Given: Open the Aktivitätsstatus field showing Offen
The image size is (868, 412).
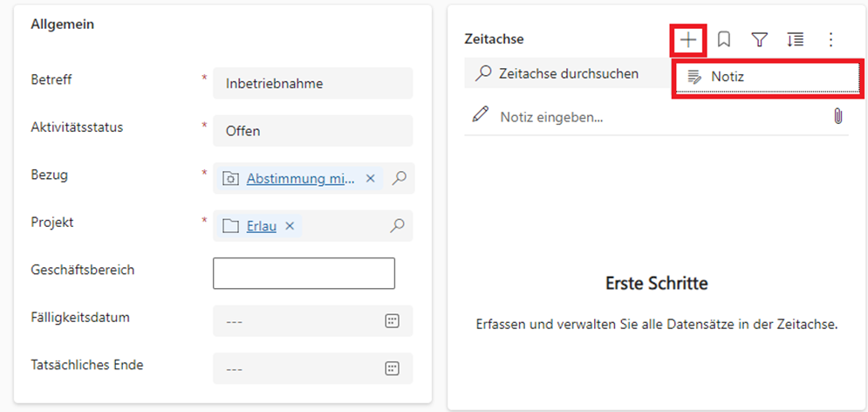Looking at the screenshot, I should tap(312, 131).
